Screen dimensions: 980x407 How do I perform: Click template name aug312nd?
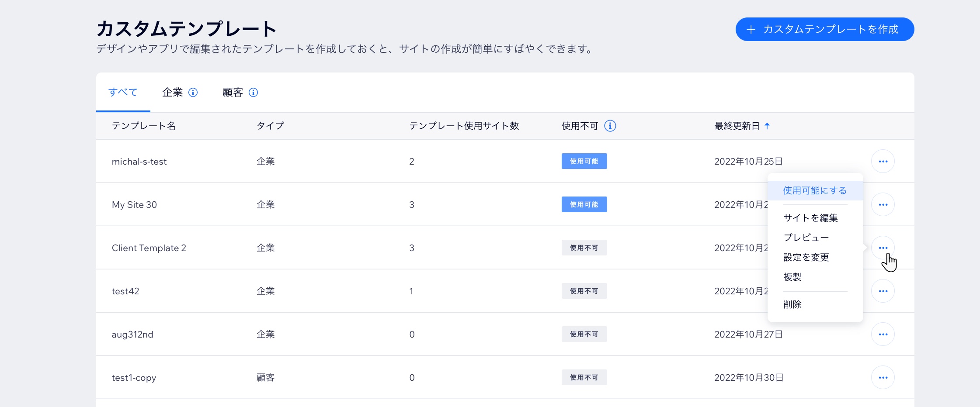click(x=132, y=335)
